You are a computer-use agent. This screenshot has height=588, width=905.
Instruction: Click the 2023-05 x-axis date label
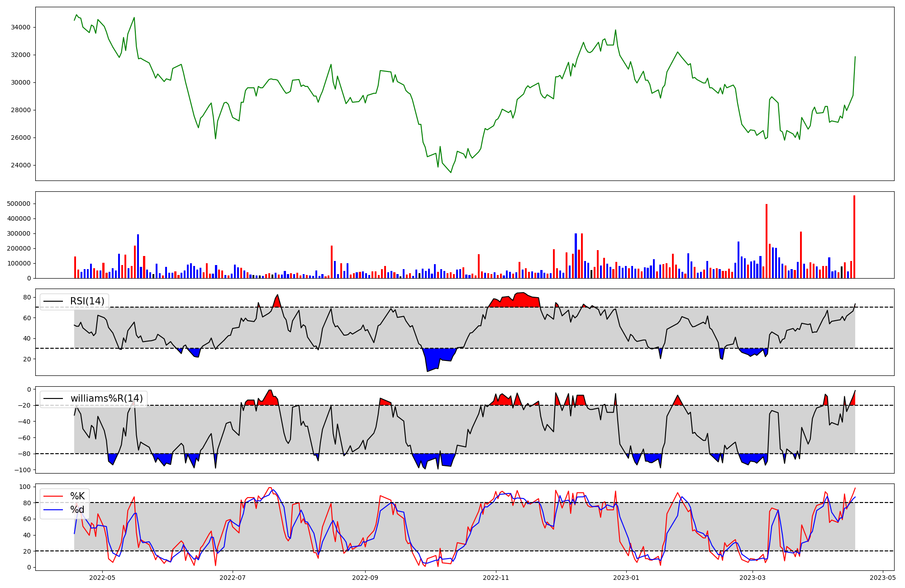tap(882, 578)
